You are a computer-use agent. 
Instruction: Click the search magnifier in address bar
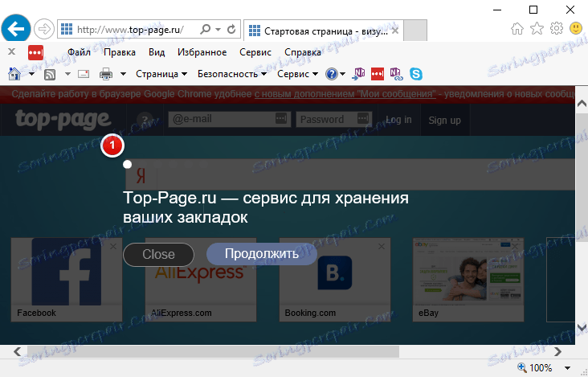point(205,29)
